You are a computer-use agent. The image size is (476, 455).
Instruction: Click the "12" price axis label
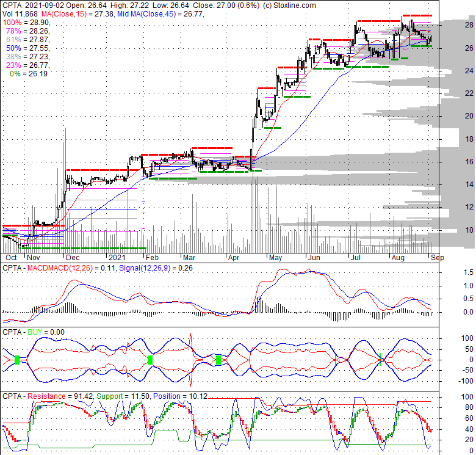[x=469, y=207]
